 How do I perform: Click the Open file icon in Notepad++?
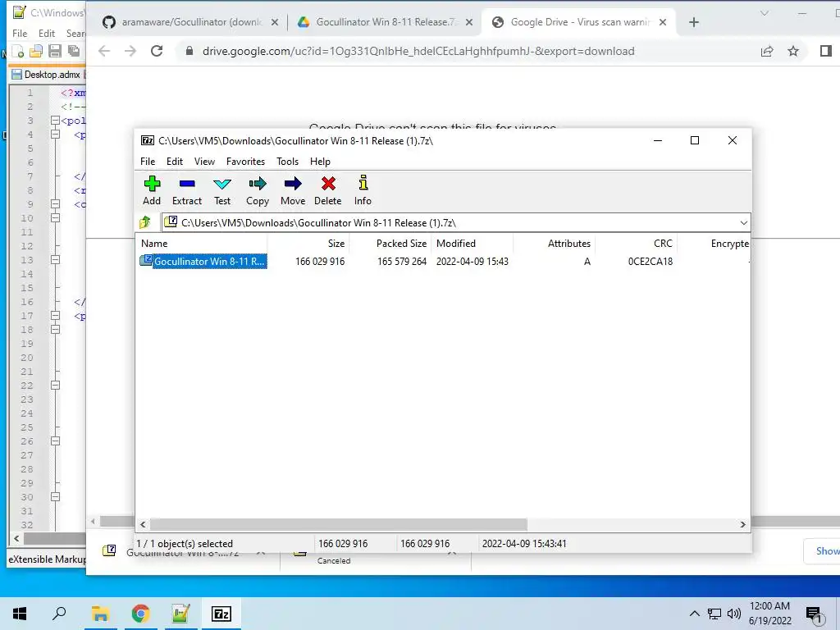[x=36, y=51]
